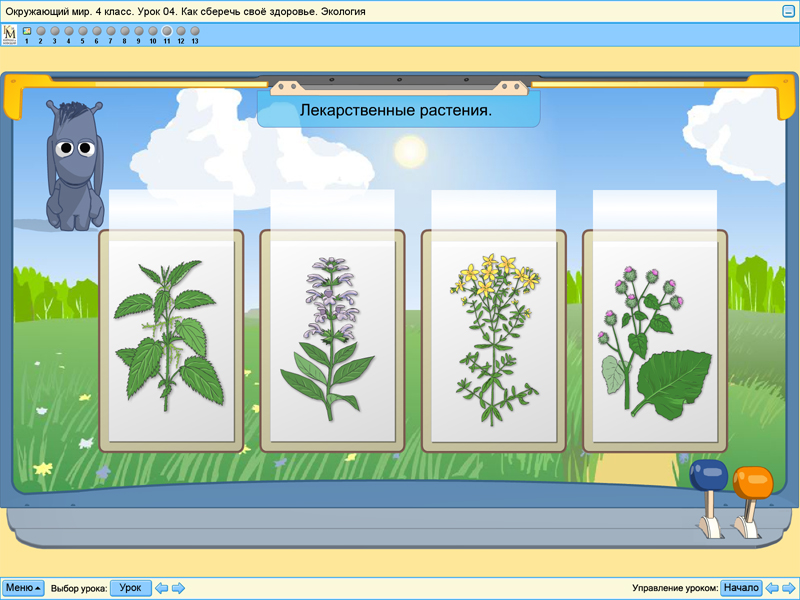Go to next lesson arrow
Viewport: 800px width, 600px height.
(x=178, y=588)
